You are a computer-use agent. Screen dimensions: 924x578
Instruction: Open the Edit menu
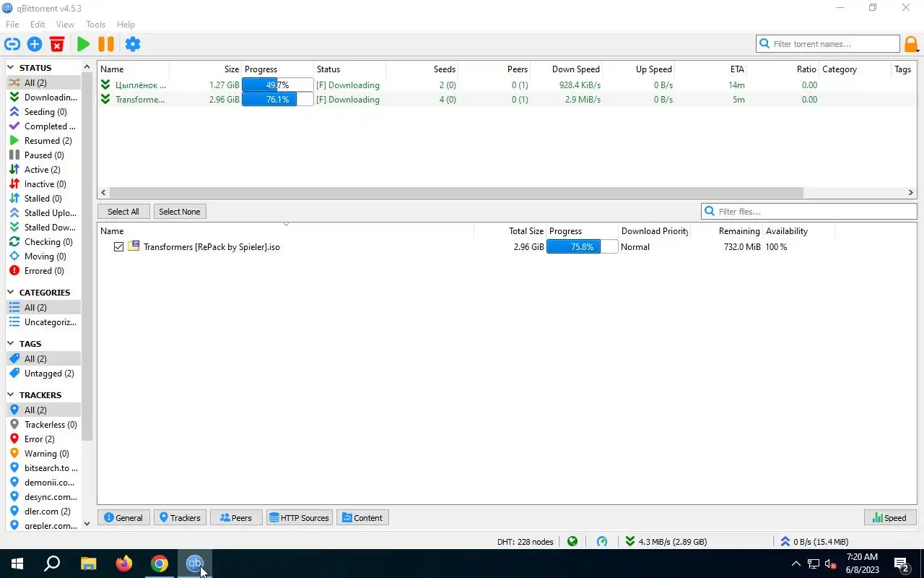pyautogui.click(x=38, y=25)
